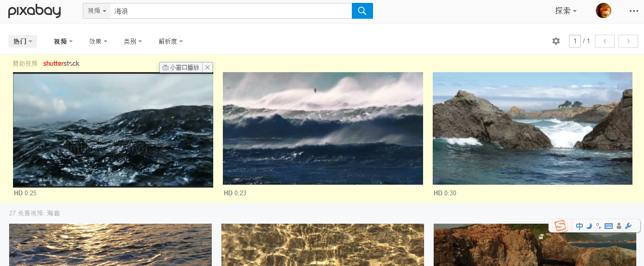Screen dimensions: 644x266
Task: Click the 赞助视频 label
Action: 25,63
